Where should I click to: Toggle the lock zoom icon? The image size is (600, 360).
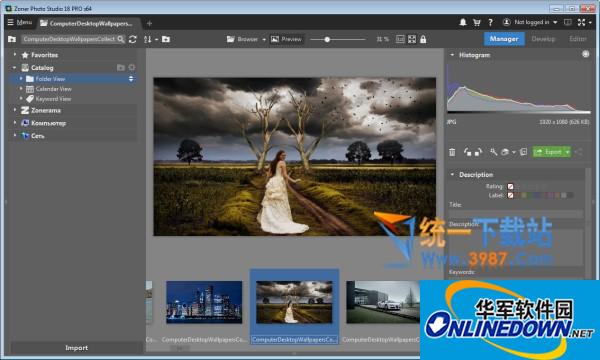[x=423, y=39]
